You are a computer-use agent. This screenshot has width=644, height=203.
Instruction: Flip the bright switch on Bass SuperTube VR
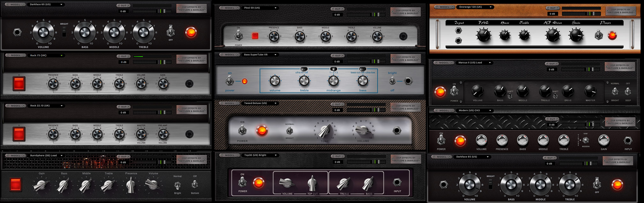pos(392,81)
